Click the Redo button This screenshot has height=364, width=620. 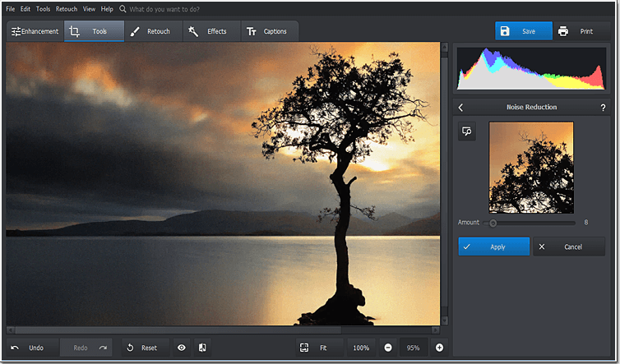86,348
